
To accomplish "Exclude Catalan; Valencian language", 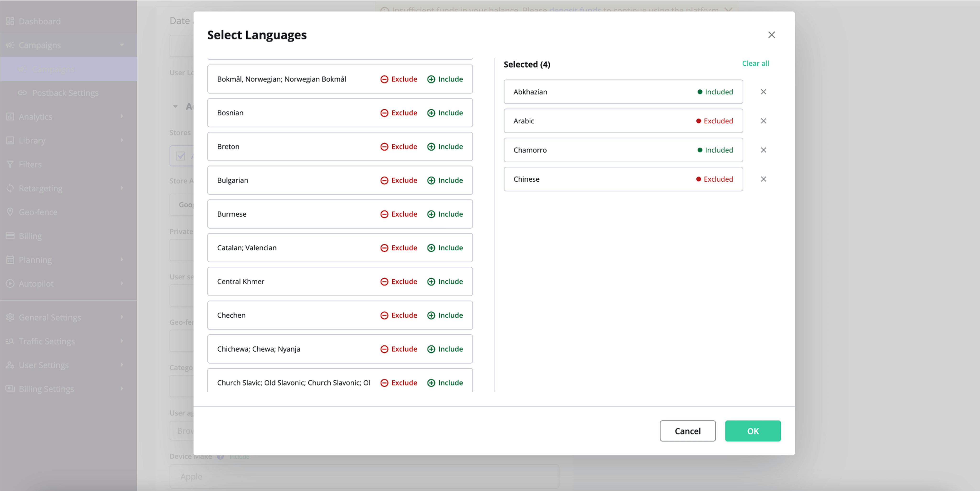I will tap(399, 248).
